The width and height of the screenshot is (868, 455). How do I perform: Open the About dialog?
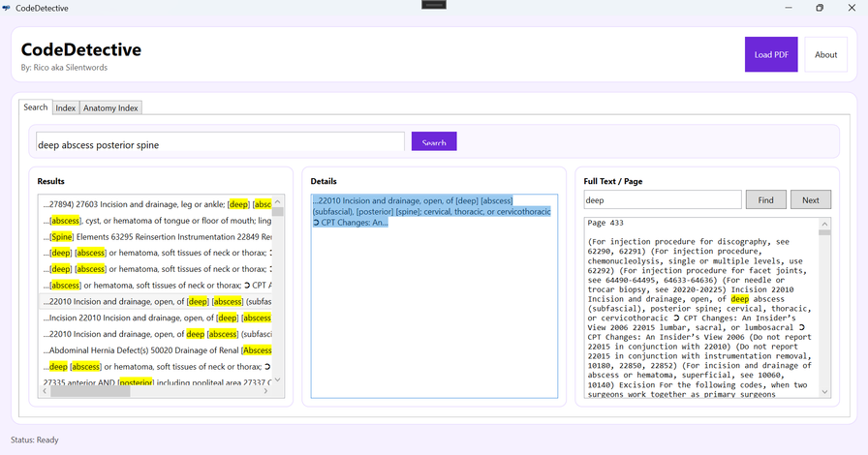tap(825, 54)
